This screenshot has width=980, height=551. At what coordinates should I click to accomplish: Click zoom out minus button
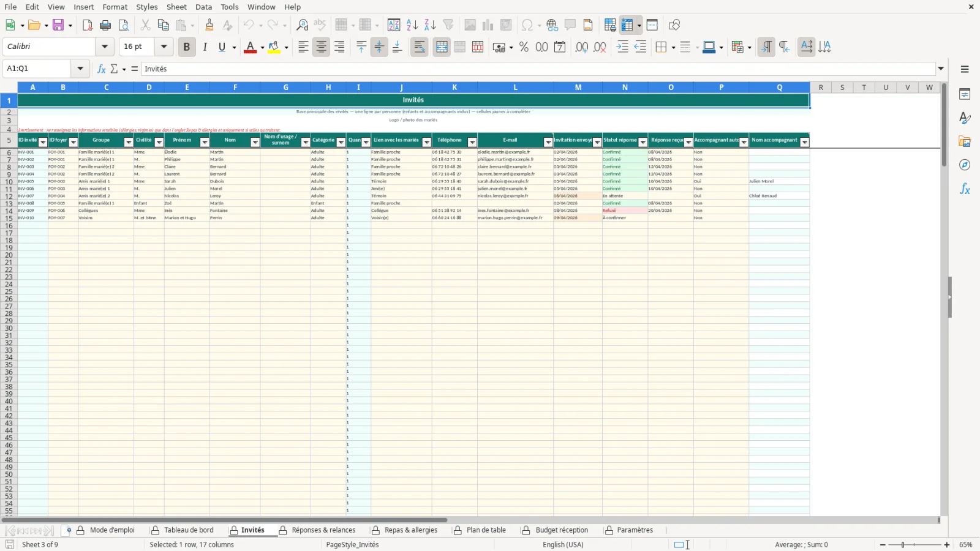click(x=883, y=545)
